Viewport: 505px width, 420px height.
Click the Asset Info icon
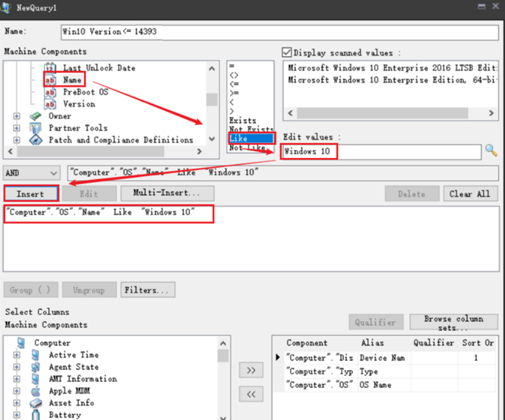[x=36, y=403]
